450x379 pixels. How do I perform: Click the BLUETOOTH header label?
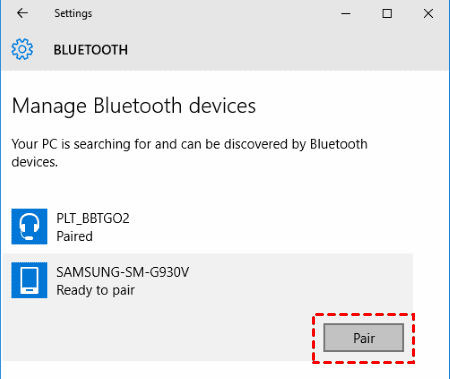pyautogui.click(x=91, y=50)
